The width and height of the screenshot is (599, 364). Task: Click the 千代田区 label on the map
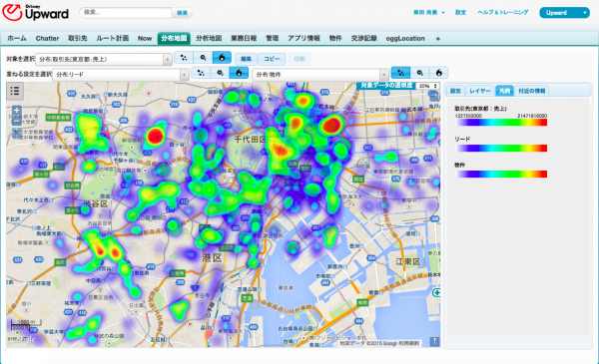pos(250,140)
